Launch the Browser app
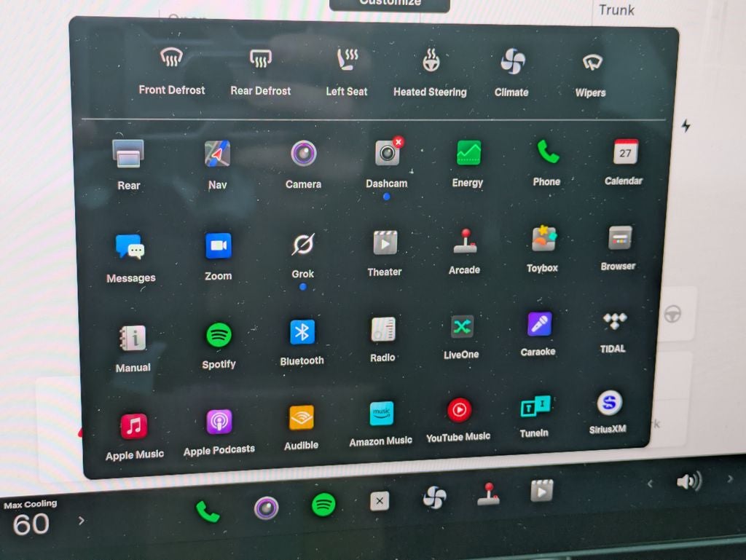This screenshot has width=746, height=560. [x=619, y=248]
